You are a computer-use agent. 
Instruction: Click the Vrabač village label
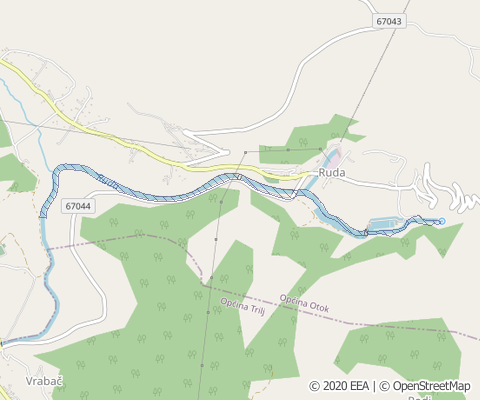pyautogui.click(x=44, y=381)
